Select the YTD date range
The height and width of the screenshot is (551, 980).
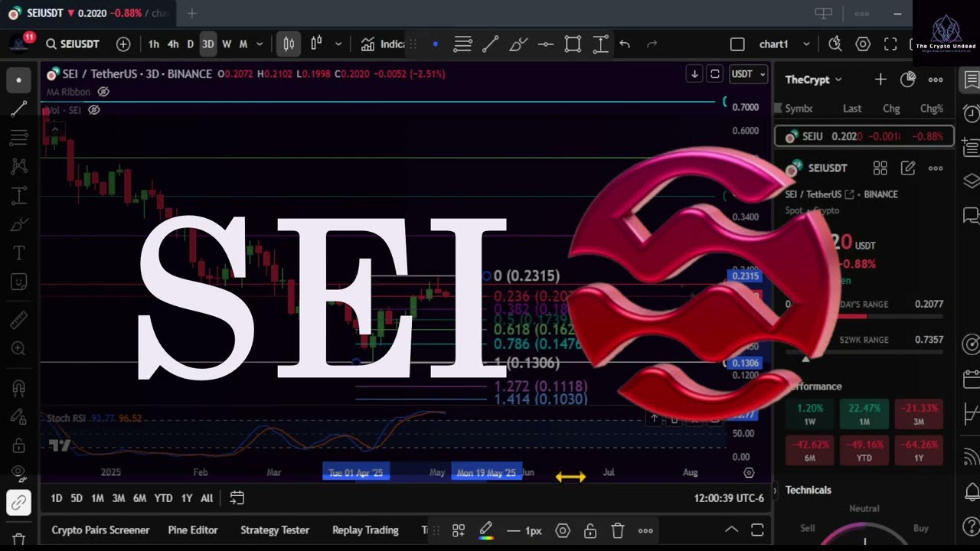point(163,498)
